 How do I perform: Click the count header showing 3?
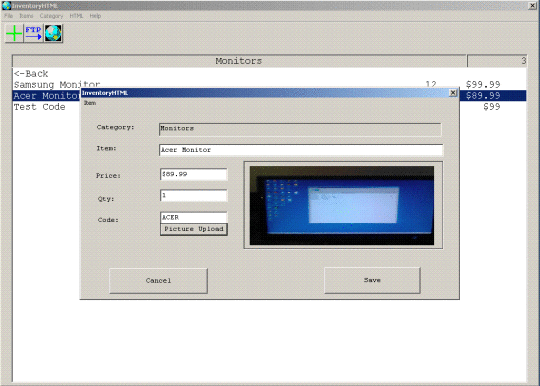[497, 61]
